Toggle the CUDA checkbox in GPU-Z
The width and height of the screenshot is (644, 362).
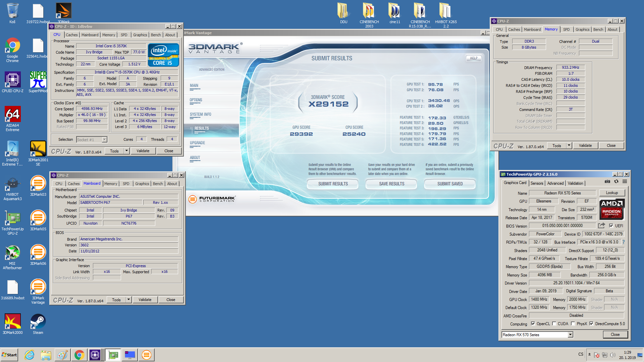554,323
